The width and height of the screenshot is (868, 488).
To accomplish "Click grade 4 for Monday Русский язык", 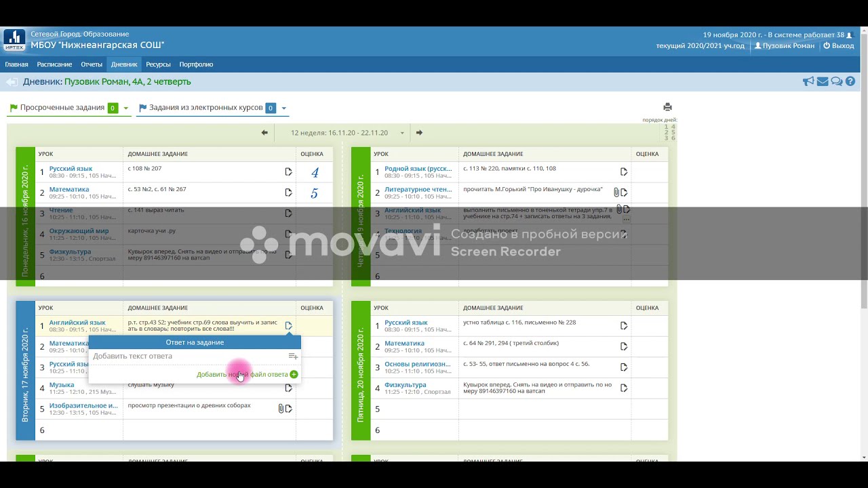I will pyautogui.click(x=315, y=173).
